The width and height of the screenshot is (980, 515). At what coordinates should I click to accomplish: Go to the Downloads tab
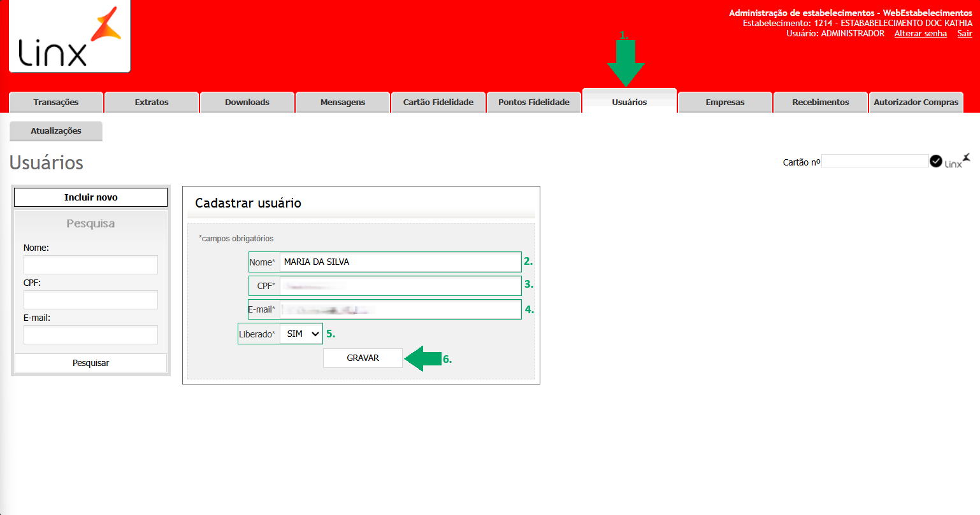[247, 102]
